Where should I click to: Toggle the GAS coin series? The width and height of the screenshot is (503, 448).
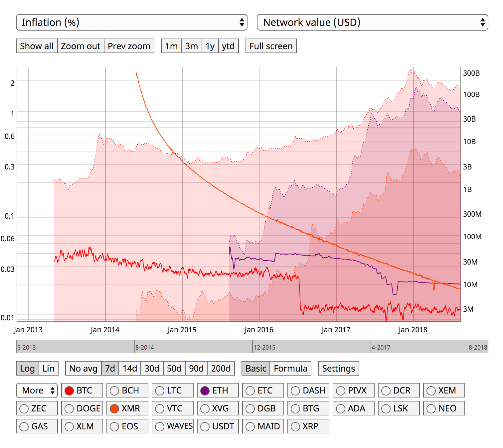pyautogui.click(x=37, y=426)
